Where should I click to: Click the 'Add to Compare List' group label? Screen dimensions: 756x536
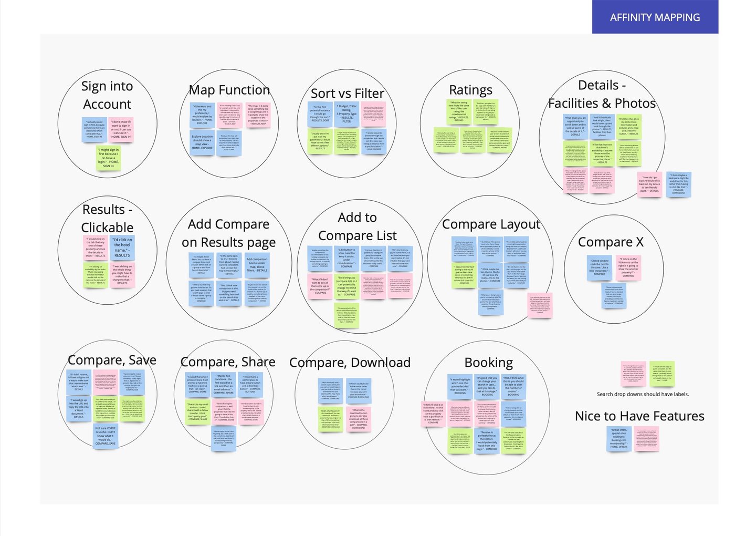(x=357, y=226)
